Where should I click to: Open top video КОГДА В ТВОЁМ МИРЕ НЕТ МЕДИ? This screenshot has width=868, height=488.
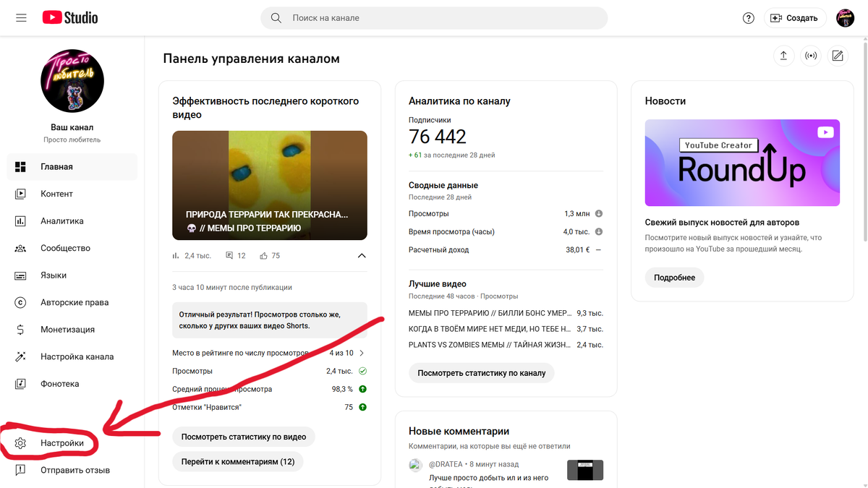(x=491, y=329)
